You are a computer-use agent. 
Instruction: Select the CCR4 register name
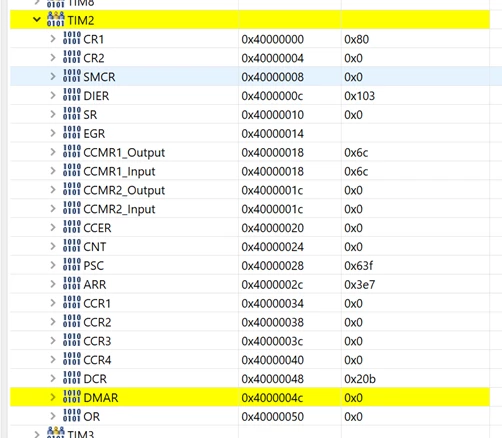[x=97, y=360]
